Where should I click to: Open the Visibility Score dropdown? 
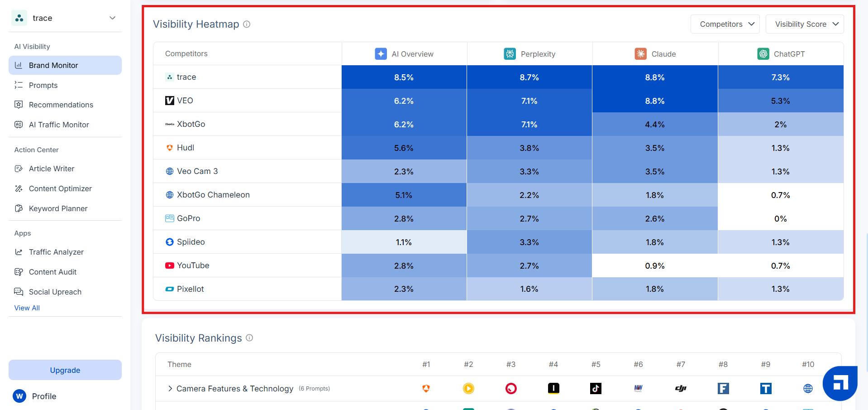(805, 24)
